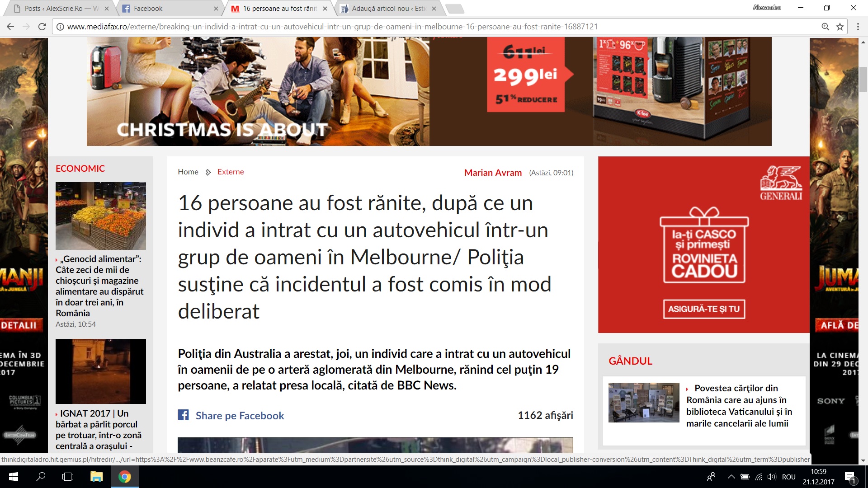Image resolution: width=868 pixels, height=488 pixels.
Task: Click Share pe Facebook
Action: coord(240,416)
